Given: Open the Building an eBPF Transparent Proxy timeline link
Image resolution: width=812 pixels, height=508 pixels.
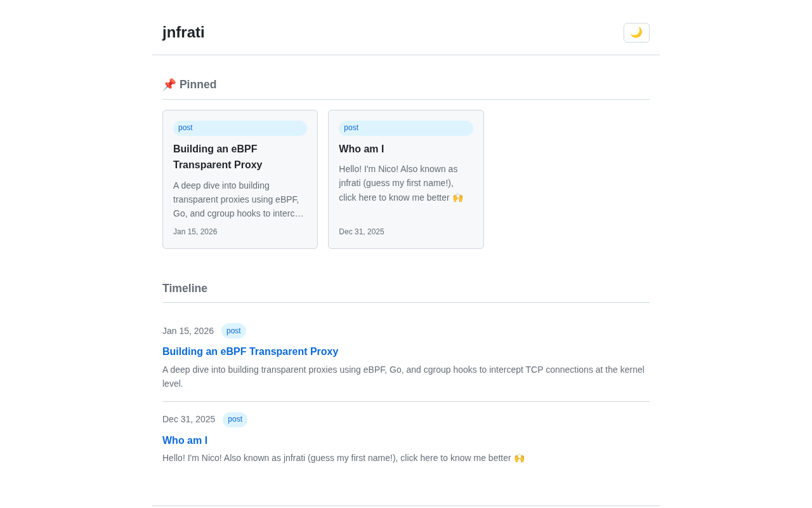Looking at the screenshot, I should click(250, 352).
